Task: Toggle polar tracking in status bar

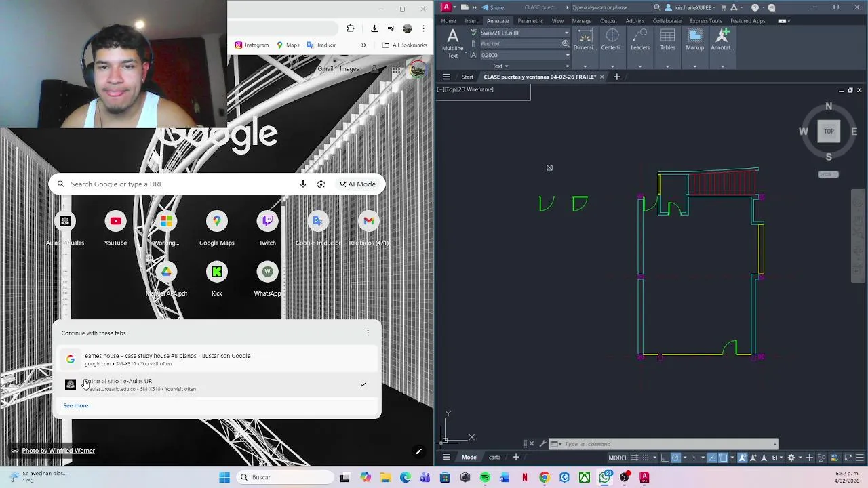Action: (676, 457)
